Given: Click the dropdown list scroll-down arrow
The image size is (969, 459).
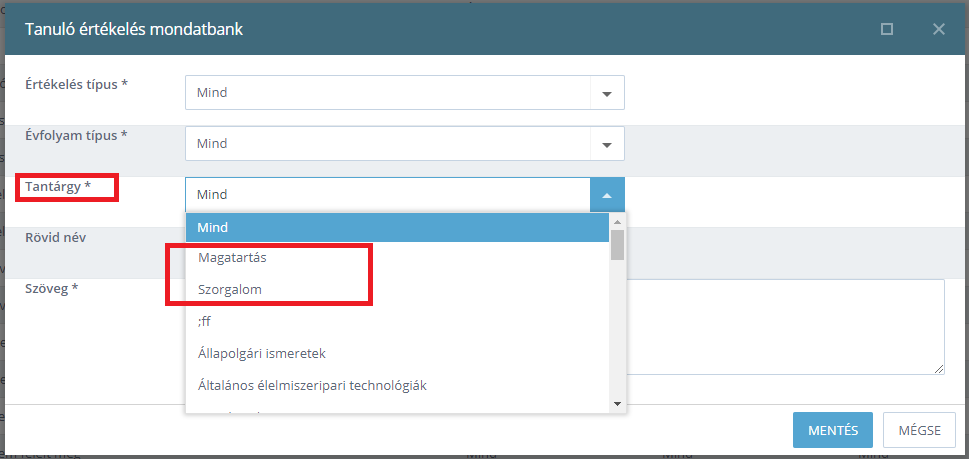Looking at the screenshot, I should [x=617, y=404].
